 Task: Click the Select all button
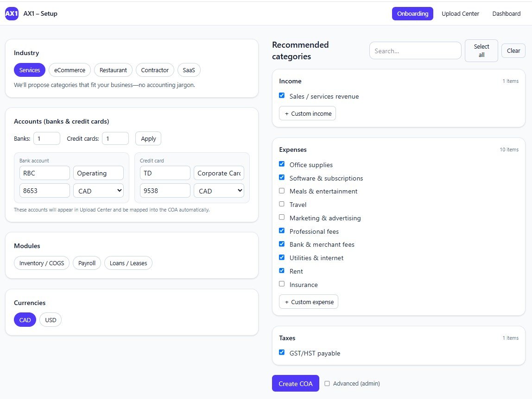(481, 50)
